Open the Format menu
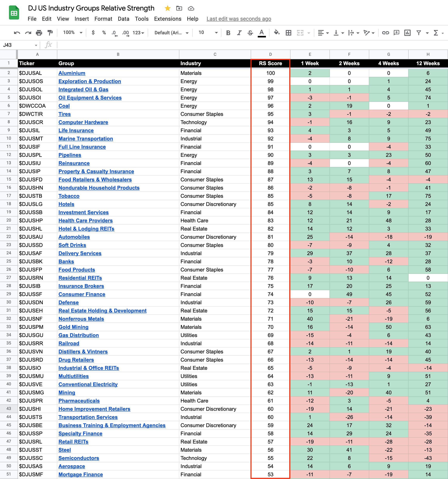448x479 pixels. point(103,19)
